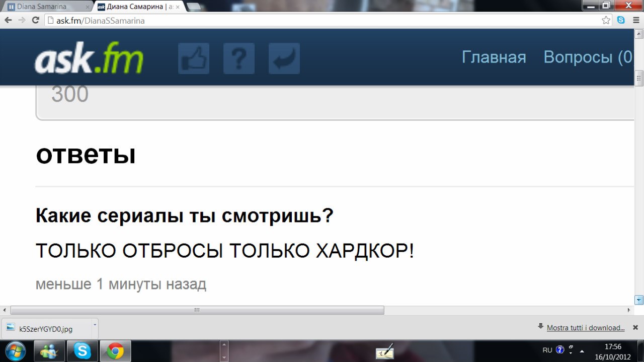
Task: Click the address bar with ask.fm URL
Action: click(x=322, y=21)
